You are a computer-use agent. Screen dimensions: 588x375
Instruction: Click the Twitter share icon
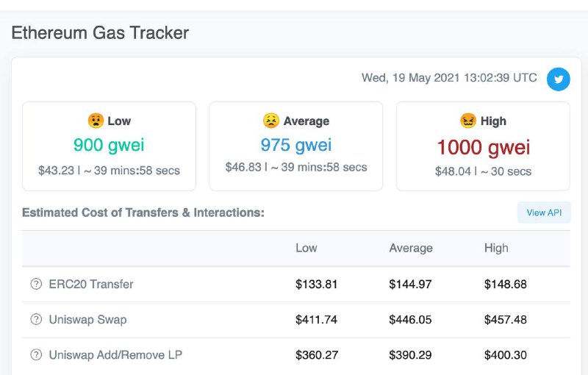pyautogui.click(x=559, y=79)
